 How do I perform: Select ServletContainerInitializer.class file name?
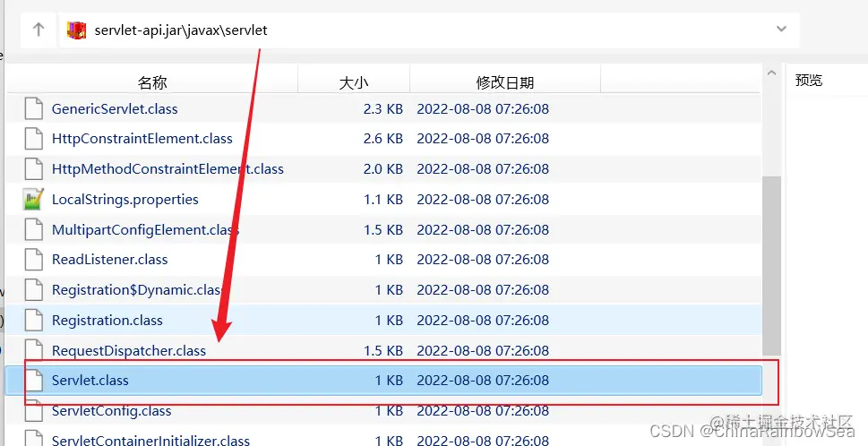coord(150,440)
